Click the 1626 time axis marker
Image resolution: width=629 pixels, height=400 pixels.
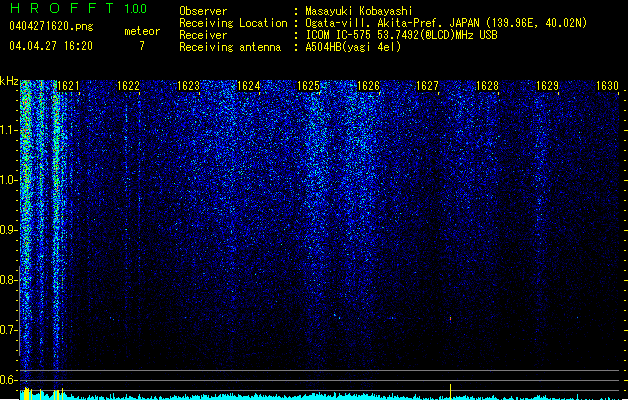368,86
